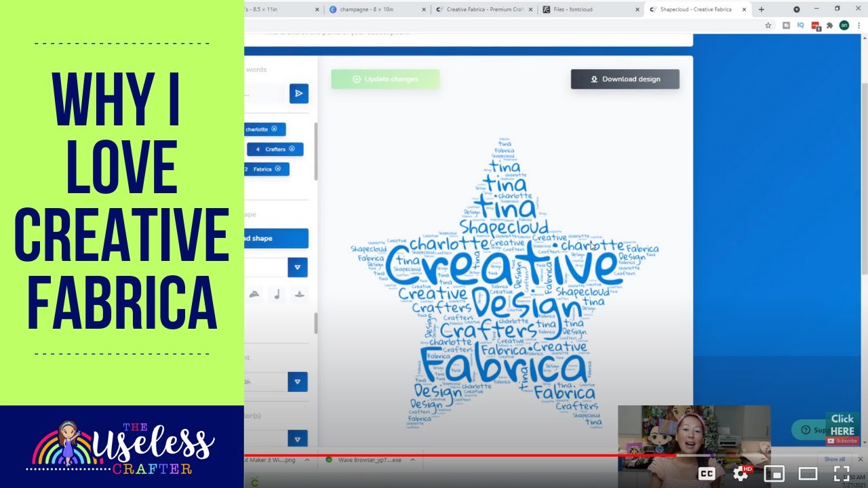Open options for Maker 3 png download
The image size is (868, 488).
coord(307,460)
